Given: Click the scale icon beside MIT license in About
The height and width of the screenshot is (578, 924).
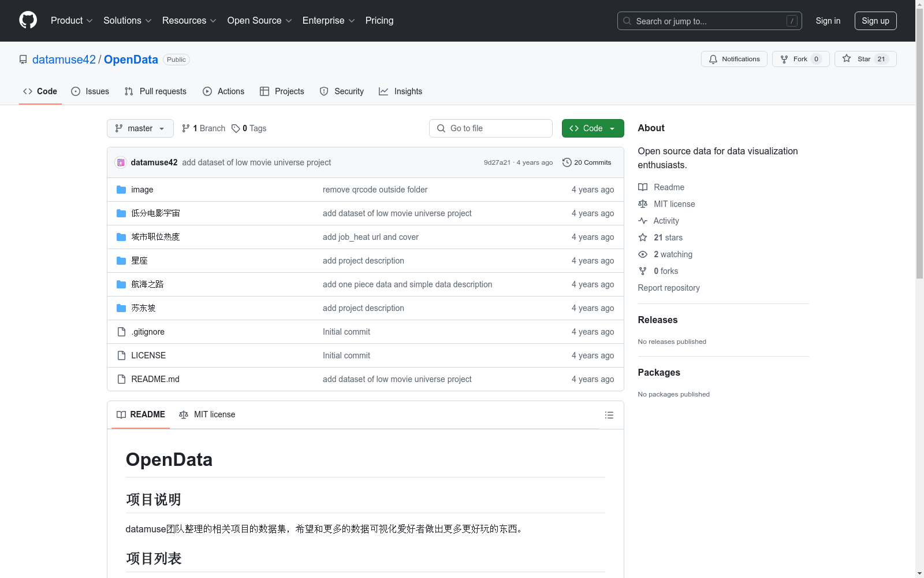Looking at the screenshot, I should (643, 204).
